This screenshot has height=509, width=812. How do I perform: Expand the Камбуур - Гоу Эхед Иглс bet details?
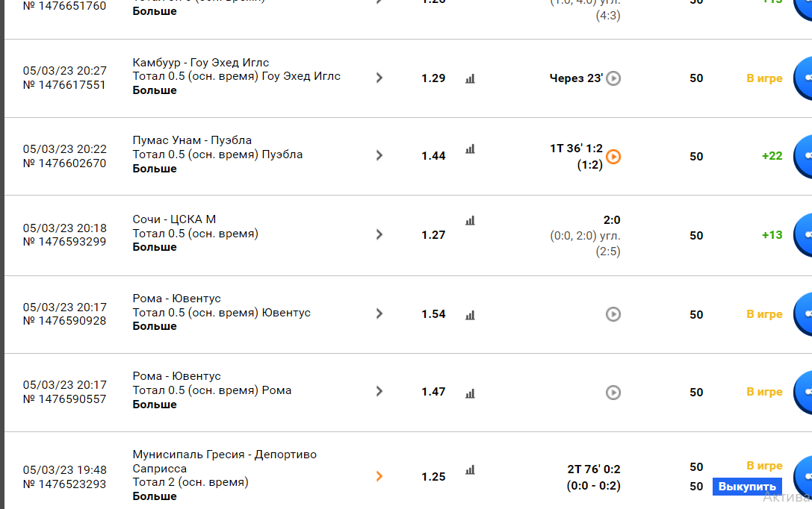[379, 78]
